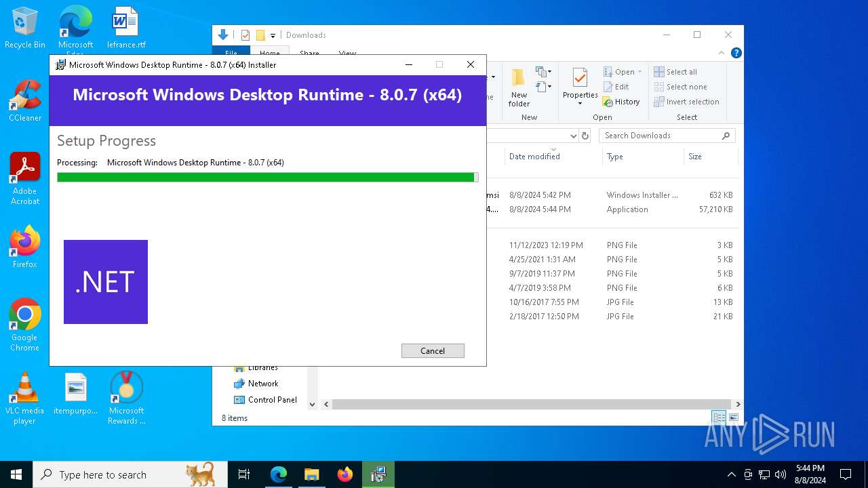Open itempurpo image file on desktop

(x=76, y=394)
